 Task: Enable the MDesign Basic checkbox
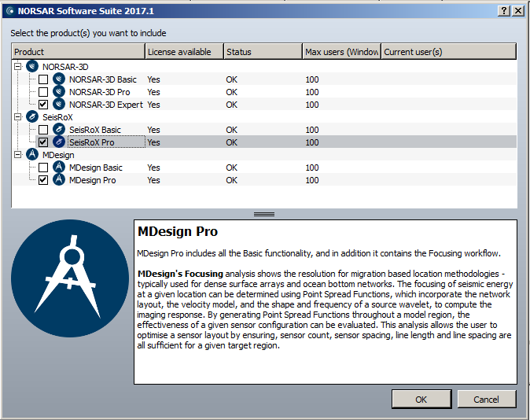coord(43,168)
